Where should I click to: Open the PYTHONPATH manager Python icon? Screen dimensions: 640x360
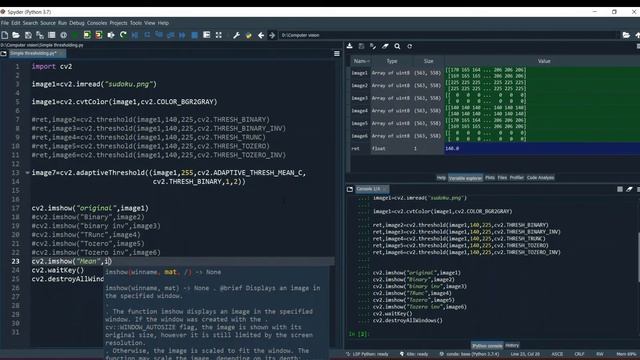(x=248, y=36)
